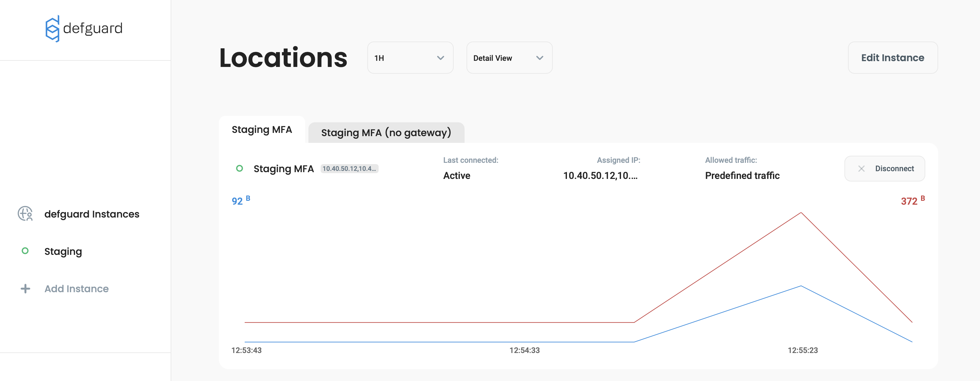980x381 pixels.
Task: Open defguard Instances sidebar entry
Action: click(x=92, y=214)
